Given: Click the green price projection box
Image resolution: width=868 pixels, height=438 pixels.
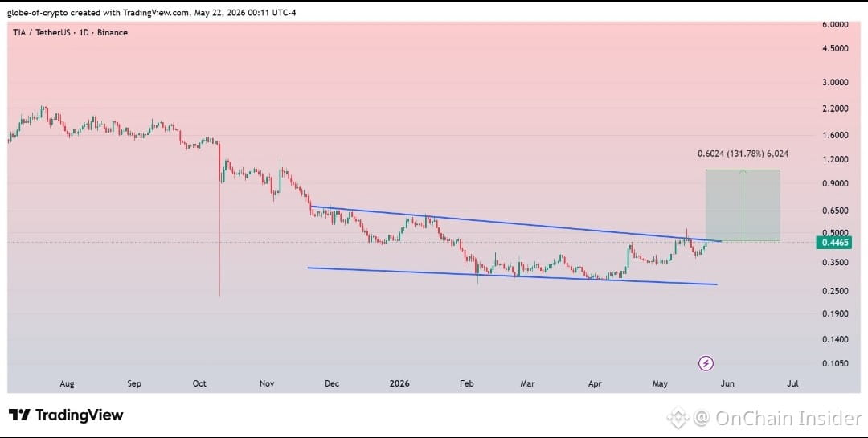Looking at the screenshot, I should 743,206.
